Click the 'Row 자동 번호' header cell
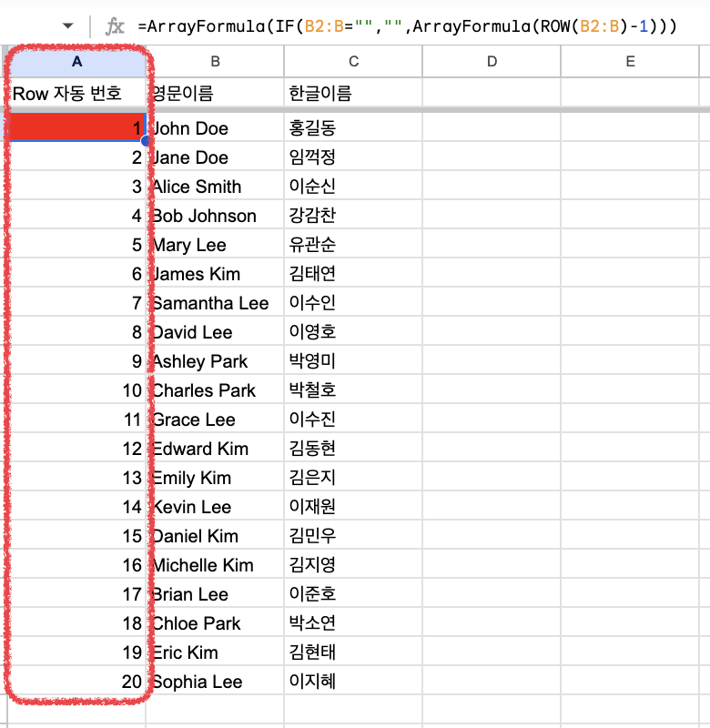This screenshot has width=710, height=728. point(77,93)
